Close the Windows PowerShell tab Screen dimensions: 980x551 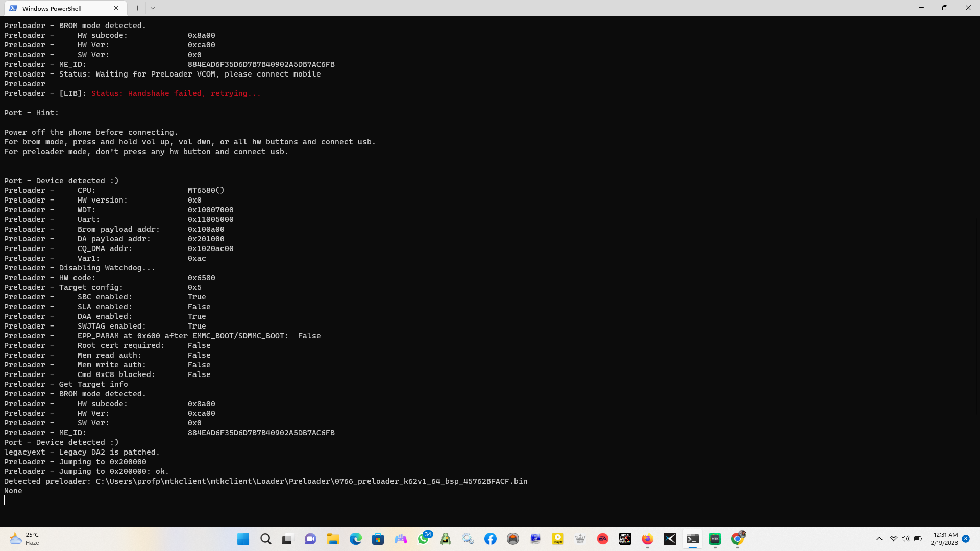(116, 8)
